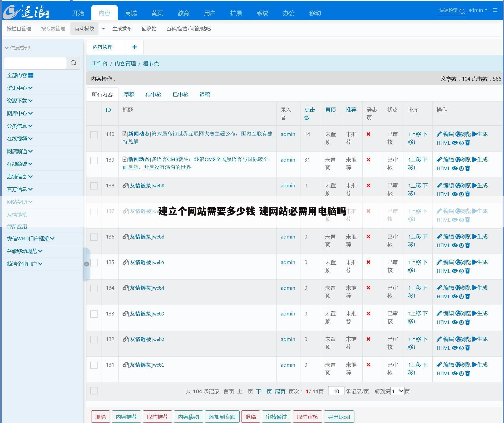
Task: Click the 生成HTML play icon for article 140
Action: pyautogui.click(x=475, y=134)
